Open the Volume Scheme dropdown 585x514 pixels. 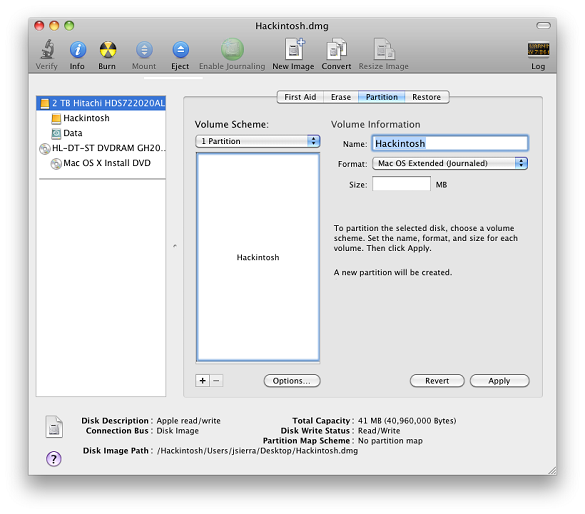point(258,141)
